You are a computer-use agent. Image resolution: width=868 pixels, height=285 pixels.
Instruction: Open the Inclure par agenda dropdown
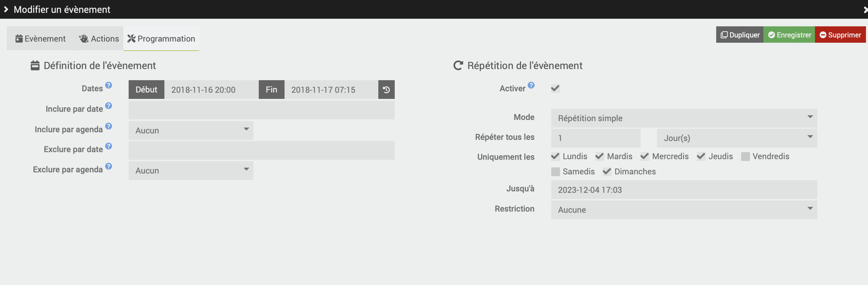point(191,131)
